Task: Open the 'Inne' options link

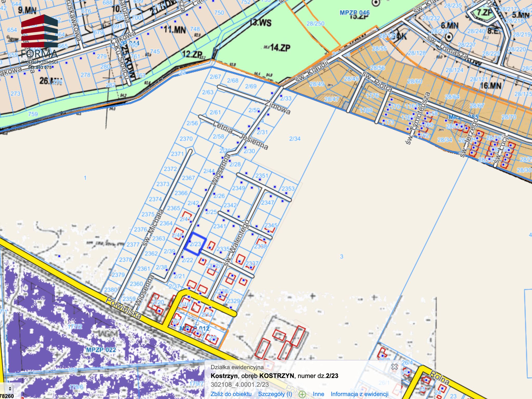Action: pyautogui.click(x=318, y=394)
